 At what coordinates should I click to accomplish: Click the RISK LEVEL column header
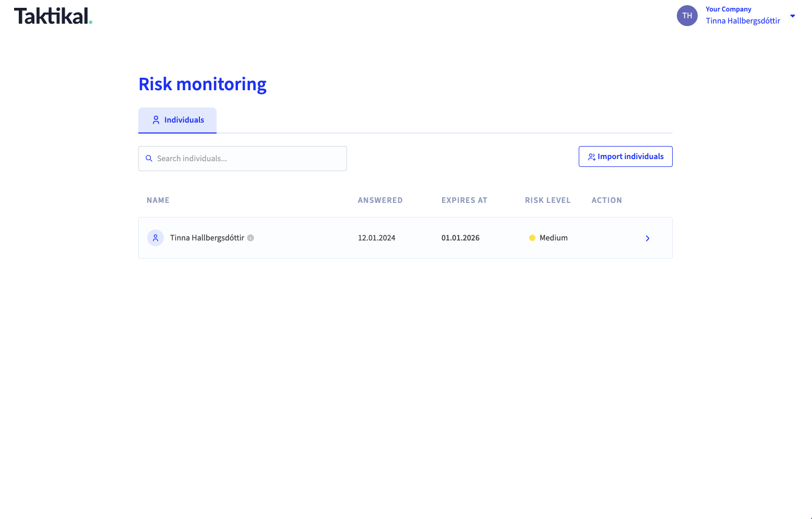[x=548, y=200]
